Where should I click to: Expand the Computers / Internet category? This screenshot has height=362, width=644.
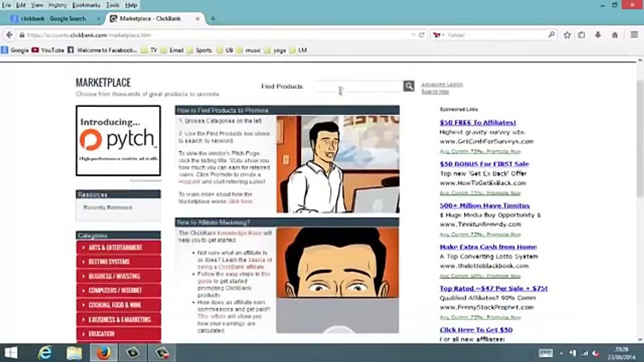pyautogui.click(x=118, y=290)
